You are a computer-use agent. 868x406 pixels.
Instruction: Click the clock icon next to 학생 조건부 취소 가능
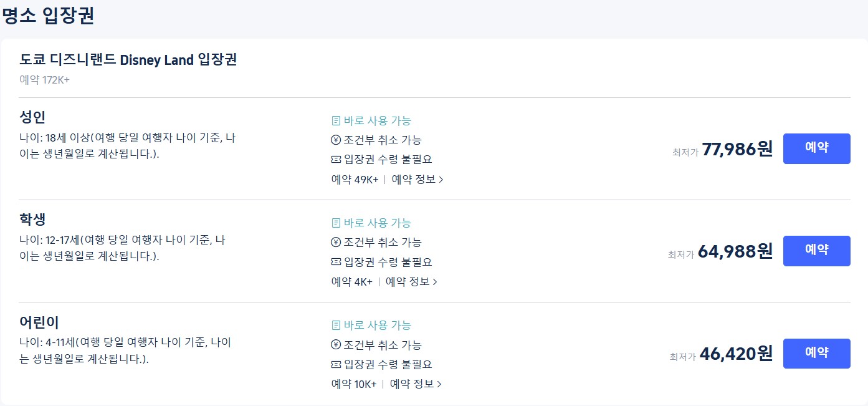click(x=336, y=242)
